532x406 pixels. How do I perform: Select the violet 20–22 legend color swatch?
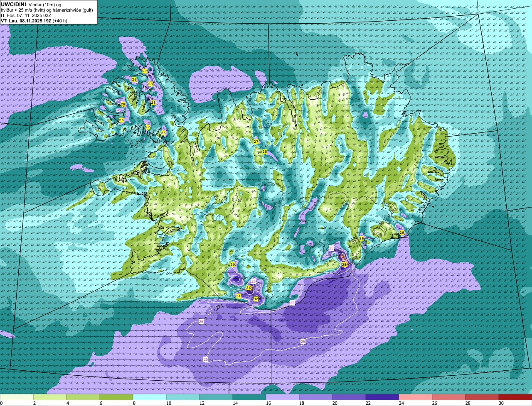pyautogui.click(x=349, y=397)
